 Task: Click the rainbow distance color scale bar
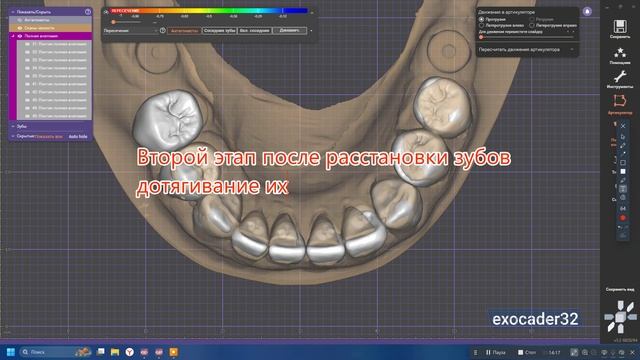click(209, 11)
